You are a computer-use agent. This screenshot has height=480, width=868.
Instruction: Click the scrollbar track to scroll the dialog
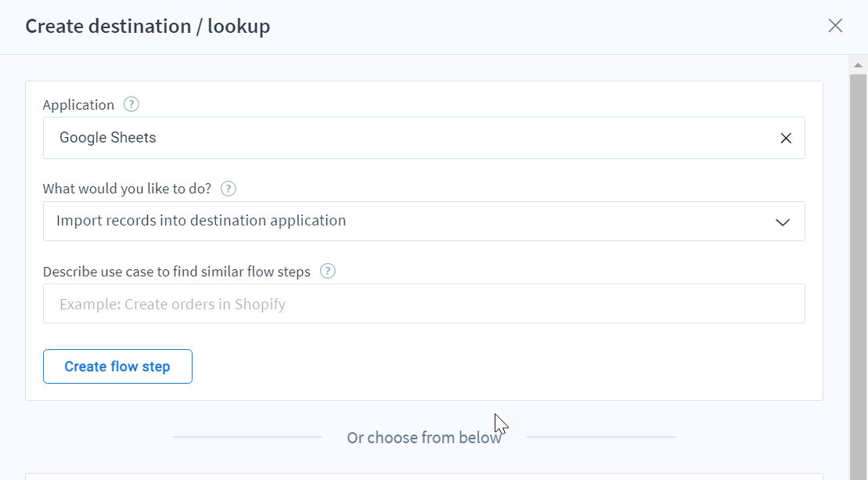coord(856,274)
